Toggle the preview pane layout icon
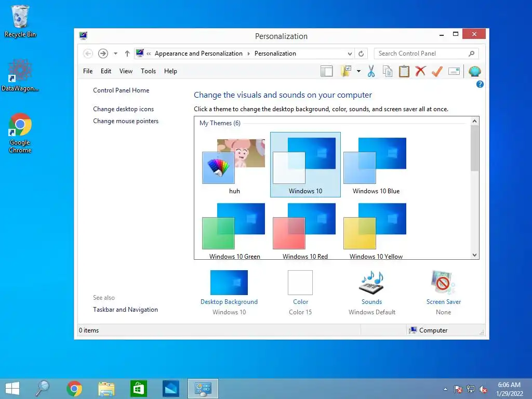 coord(326,71)
